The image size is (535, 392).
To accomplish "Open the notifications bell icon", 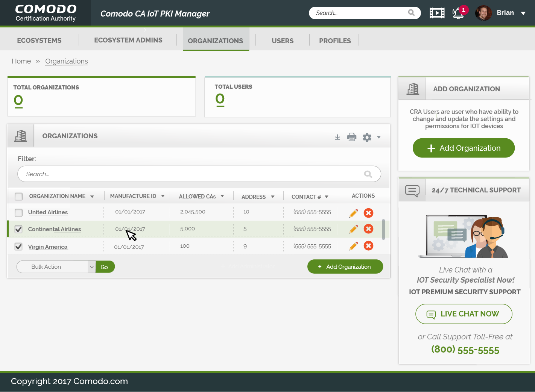I will click(458, 13).
